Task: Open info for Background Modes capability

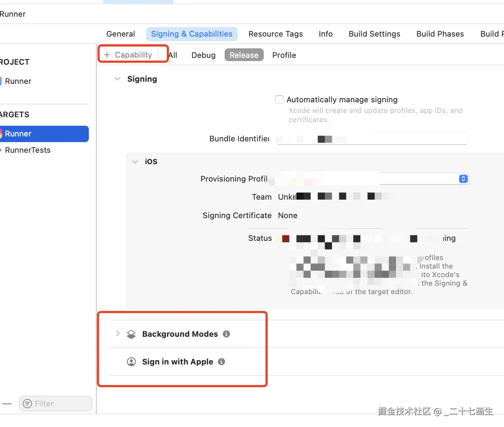Action: tap(226, 334)
